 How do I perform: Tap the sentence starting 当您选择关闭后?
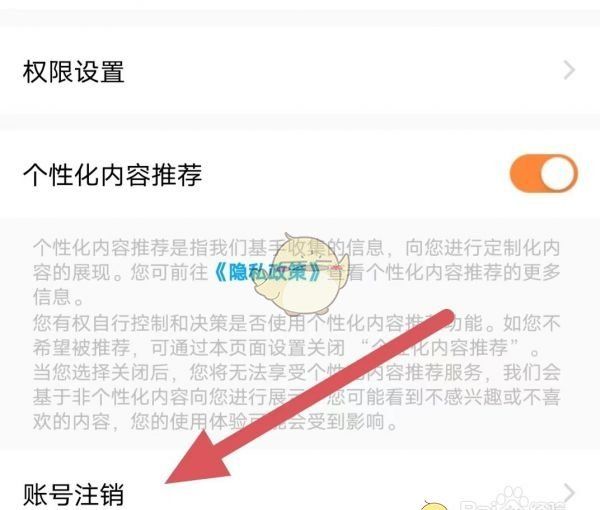(x=297, y=397)
